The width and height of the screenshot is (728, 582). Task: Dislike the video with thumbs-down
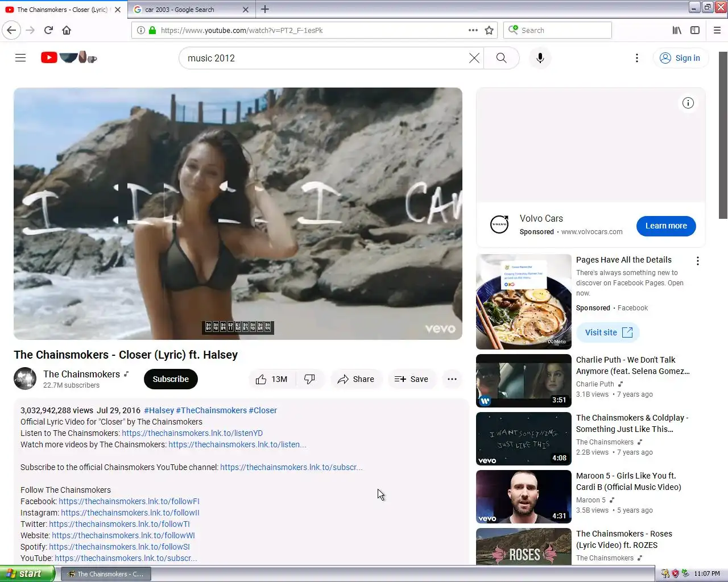(x=310, y=379)
